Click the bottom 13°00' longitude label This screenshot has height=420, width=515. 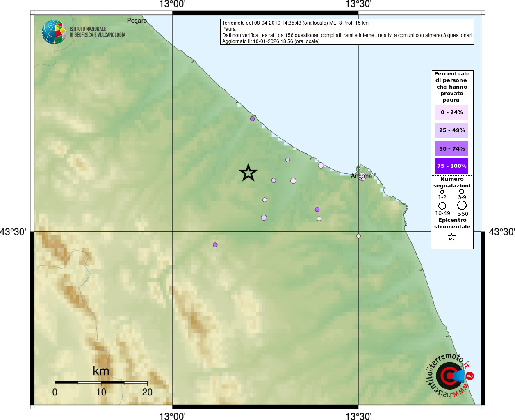click(172, 416)
